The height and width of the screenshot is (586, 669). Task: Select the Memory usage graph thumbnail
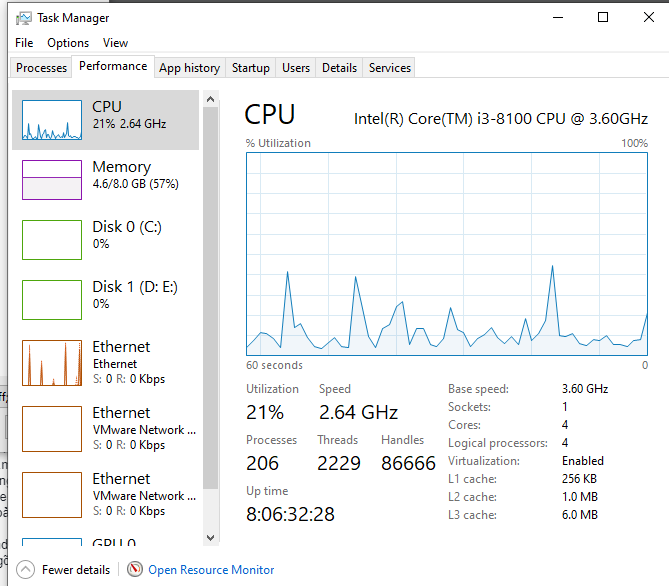click(52, 180)
